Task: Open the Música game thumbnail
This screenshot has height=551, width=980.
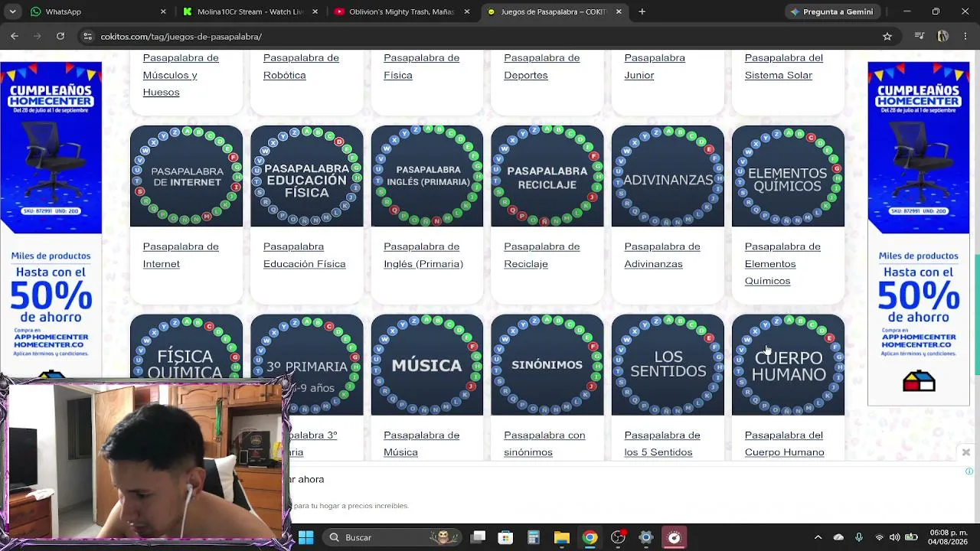Action: [x=427, y=365]
